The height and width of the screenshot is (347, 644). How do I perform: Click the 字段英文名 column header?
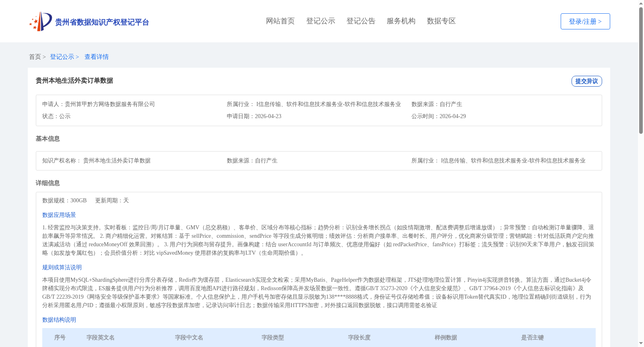tap(101, 337)
